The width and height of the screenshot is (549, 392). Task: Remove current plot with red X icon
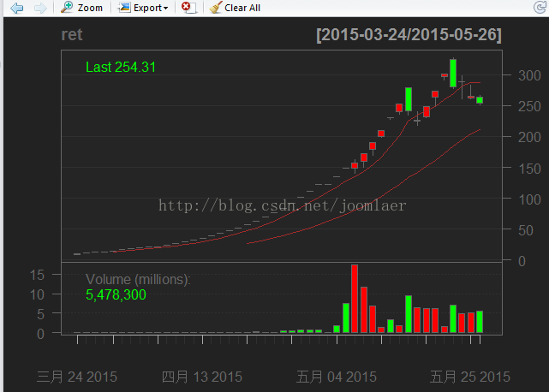click(x=189, y=8)
